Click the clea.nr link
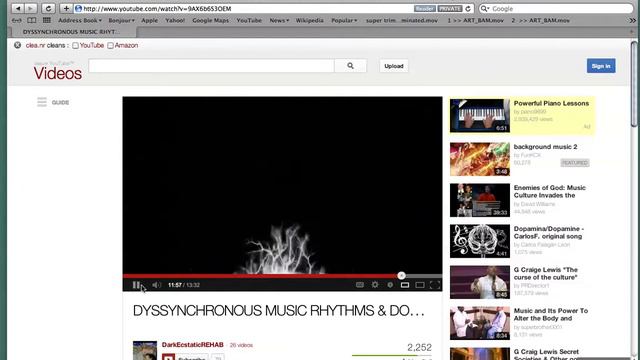The image size is (640, 360). [35, 45]
